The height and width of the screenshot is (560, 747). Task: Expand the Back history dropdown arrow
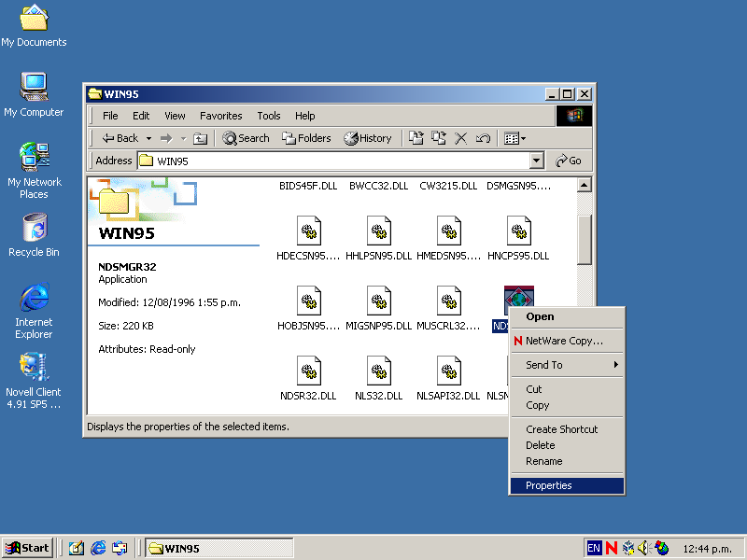pyautogui.click(x=148, y=138)
